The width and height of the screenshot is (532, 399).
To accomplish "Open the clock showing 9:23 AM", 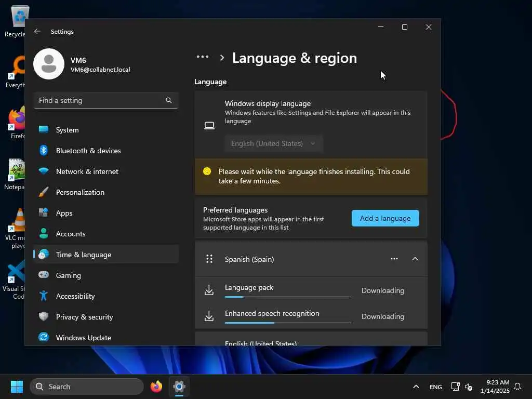I will pyautogui.click(x=495, y=387).
